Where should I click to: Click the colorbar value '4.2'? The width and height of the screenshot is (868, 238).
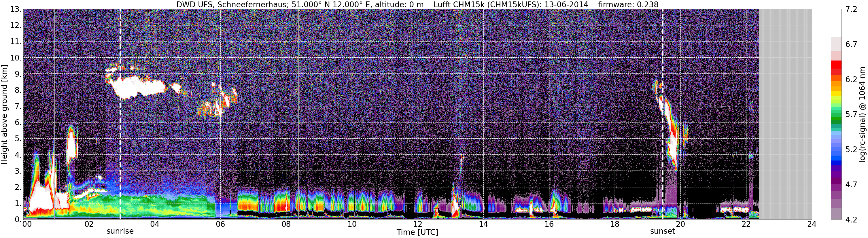tap(851, 220)
